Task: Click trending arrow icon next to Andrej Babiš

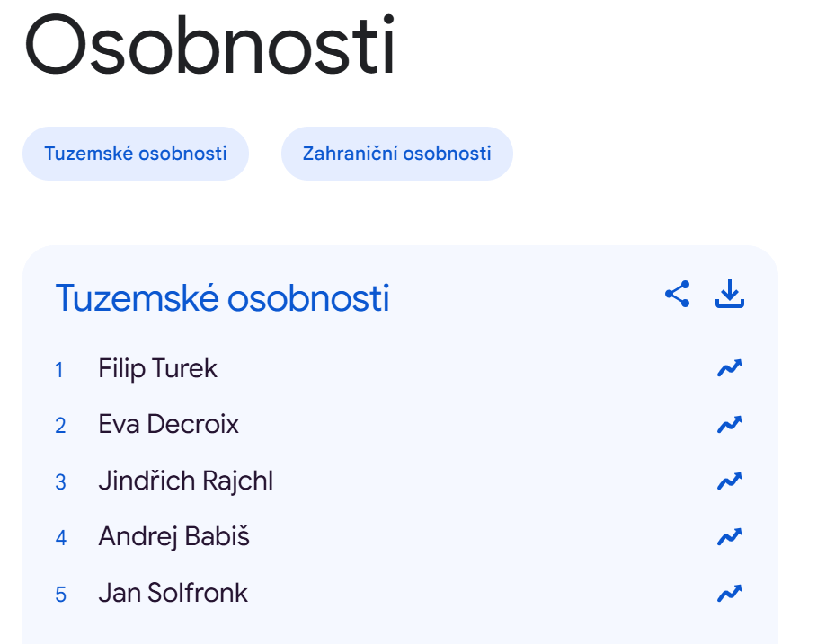Action: (x=729, y=537)
